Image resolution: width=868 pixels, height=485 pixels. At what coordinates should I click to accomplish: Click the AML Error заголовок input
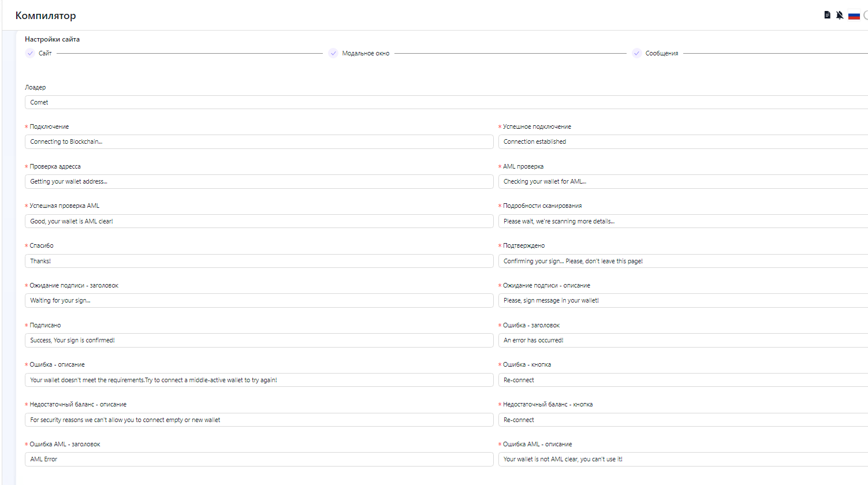pos(259,459)
